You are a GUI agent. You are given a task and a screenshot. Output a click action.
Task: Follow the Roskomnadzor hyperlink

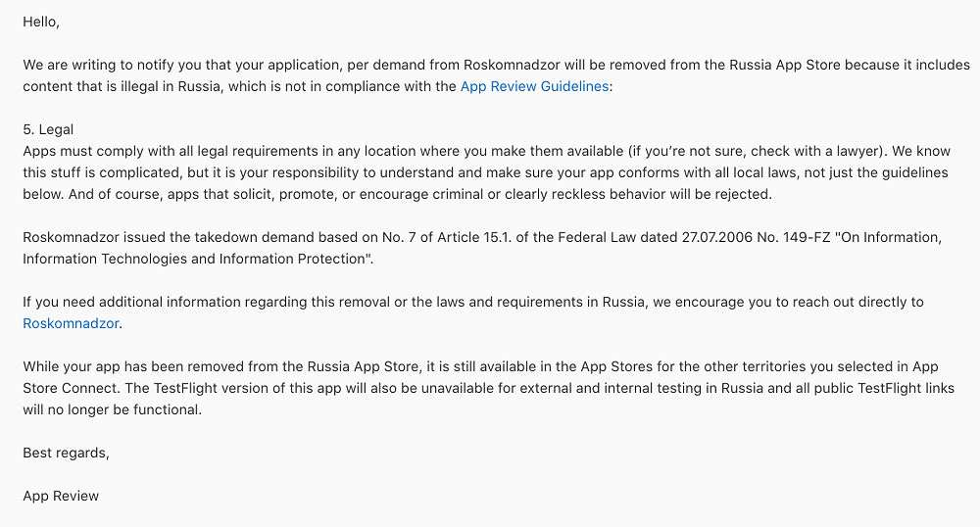click(x=71, y=323)
